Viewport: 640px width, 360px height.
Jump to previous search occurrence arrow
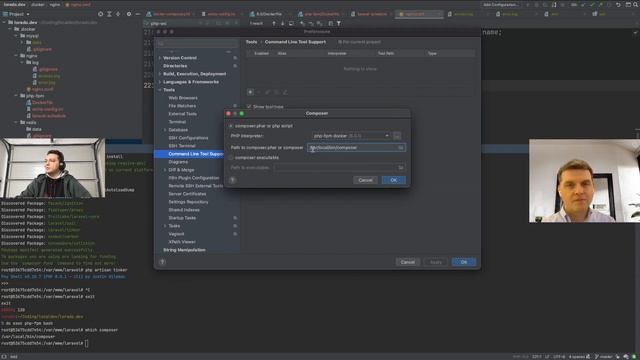pos(274,23)
